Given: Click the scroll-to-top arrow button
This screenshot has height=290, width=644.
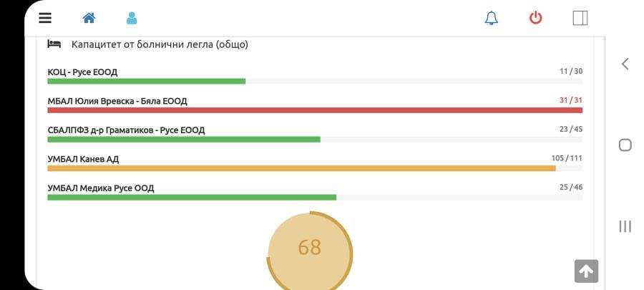Looking at the screenshot, I should point(586,271).
